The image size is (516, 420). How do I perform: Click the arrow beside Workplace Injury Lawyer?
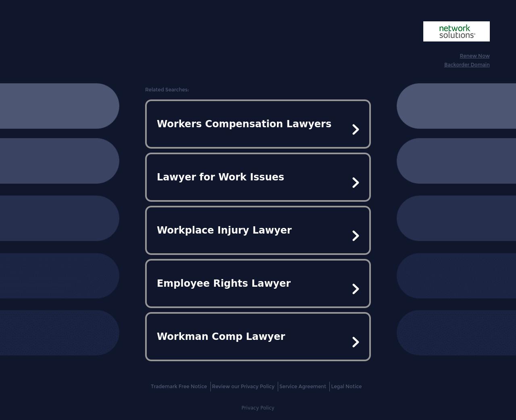(356, 236)
